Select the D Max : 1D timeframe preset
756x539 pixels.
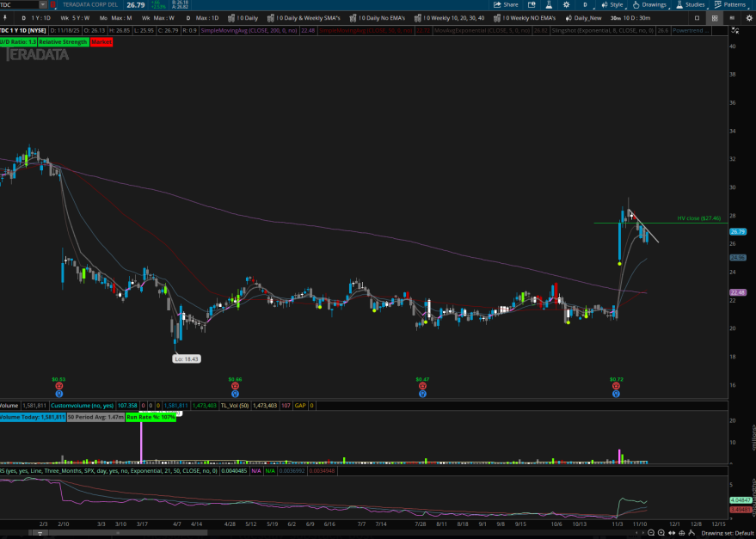coord(202,18)
